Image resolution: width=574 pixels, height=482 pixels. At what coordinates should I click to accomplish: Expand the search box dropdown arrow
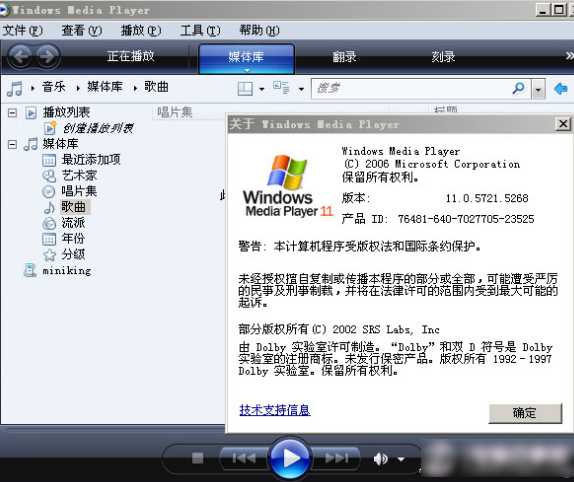[x=538, y=89]
